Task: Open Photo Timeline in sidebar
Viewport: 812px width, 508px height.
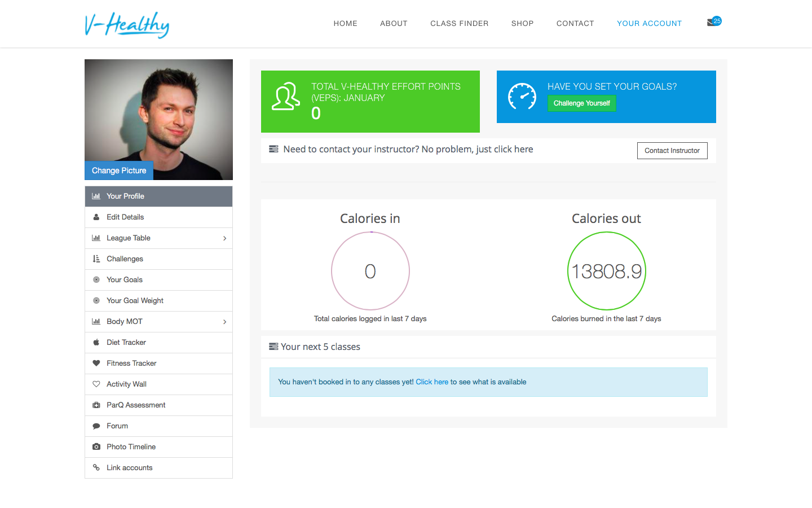Action: [158, 447]
